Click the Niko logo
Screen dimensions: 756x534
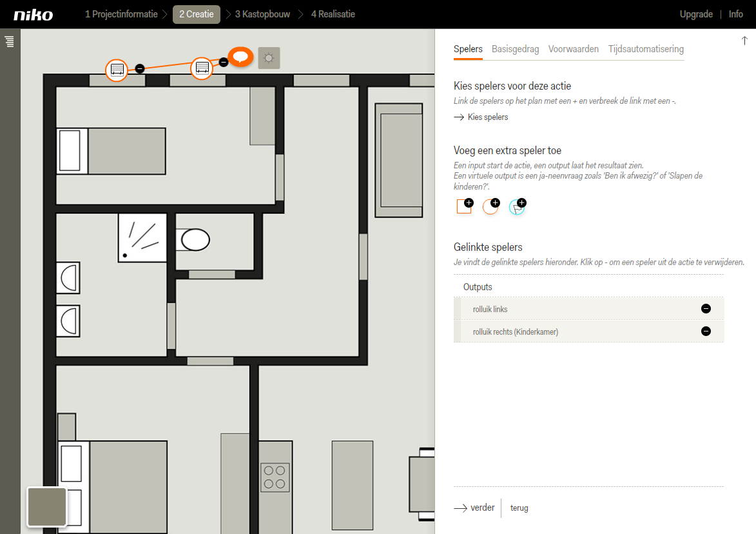coord(34,14)
